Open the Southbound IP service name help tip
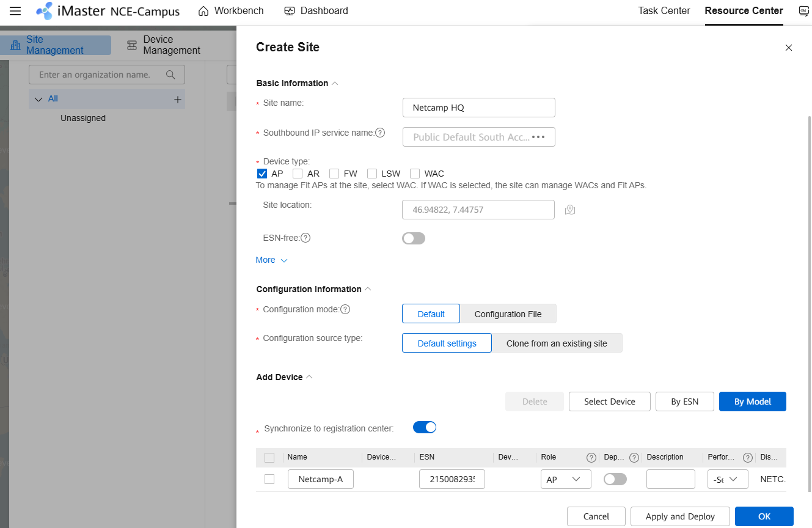 click(380, 133)
